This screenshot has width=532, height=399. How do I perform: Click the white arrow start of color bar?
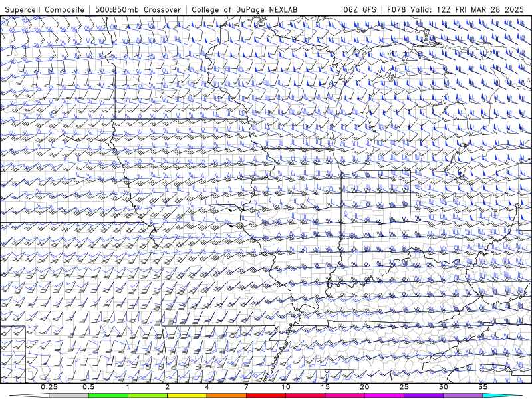[29, 396]
